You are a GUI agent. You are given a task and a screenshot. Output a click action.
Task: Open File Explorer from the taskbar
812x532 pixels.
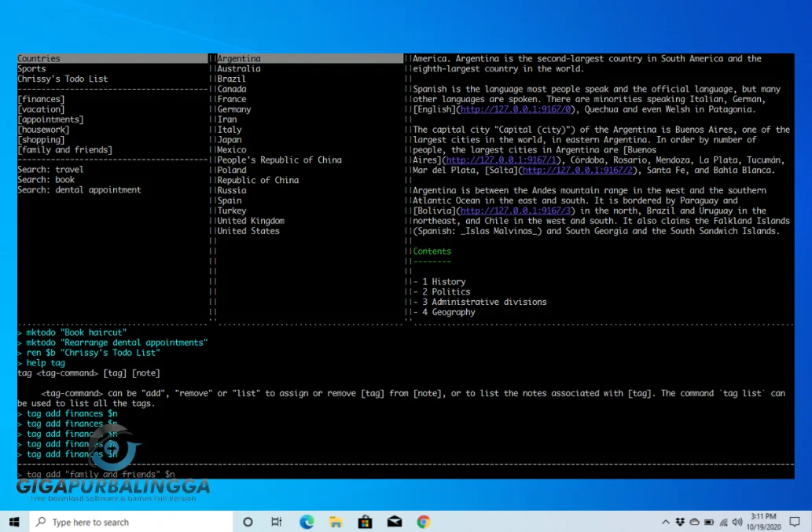[x=336, y=522]
